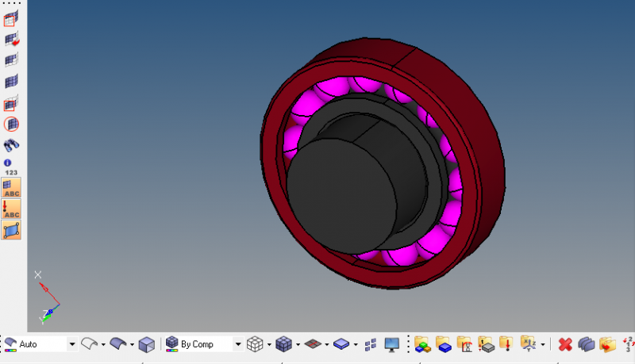Click the Organize folder with red arrow
This screenshot has height=364, width=635.
click(x=607, y=345)
